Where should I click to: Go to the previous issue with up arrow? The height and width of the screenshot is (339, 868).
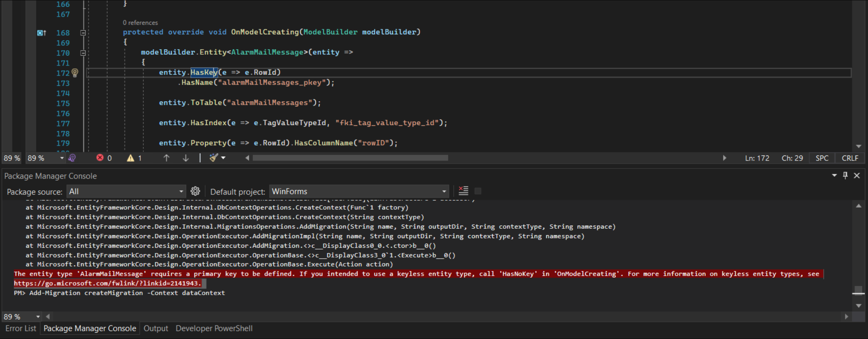tap(166, 158)
